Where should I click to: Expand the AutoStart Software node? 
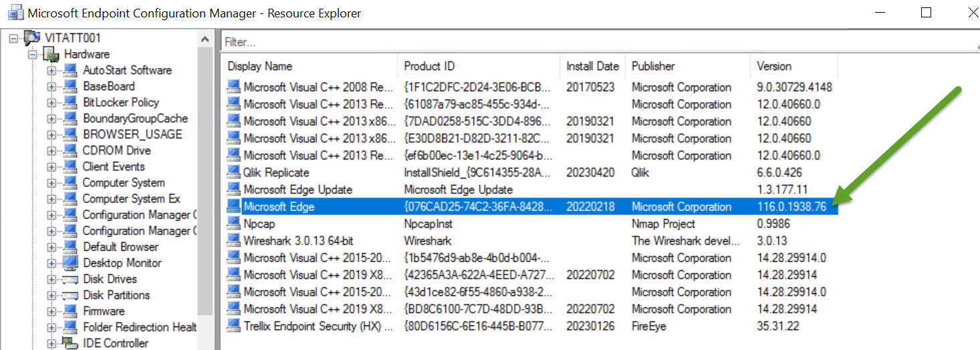[51, 70]
